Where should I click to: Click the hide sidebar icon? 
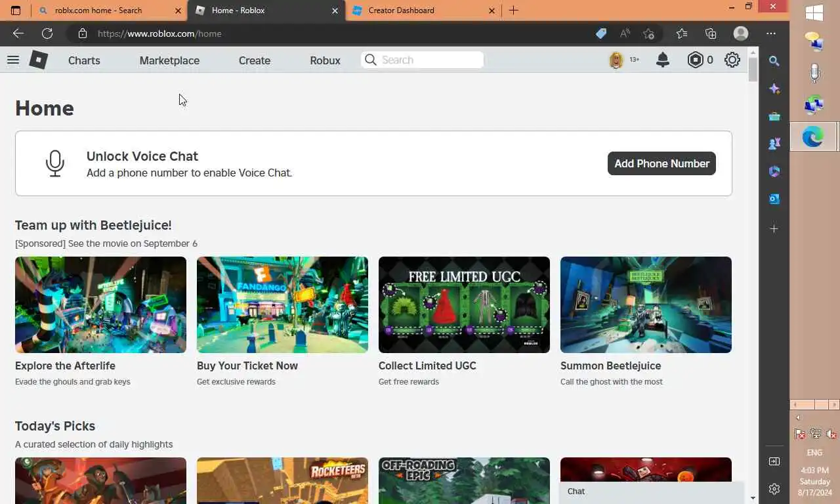[774, 461]
